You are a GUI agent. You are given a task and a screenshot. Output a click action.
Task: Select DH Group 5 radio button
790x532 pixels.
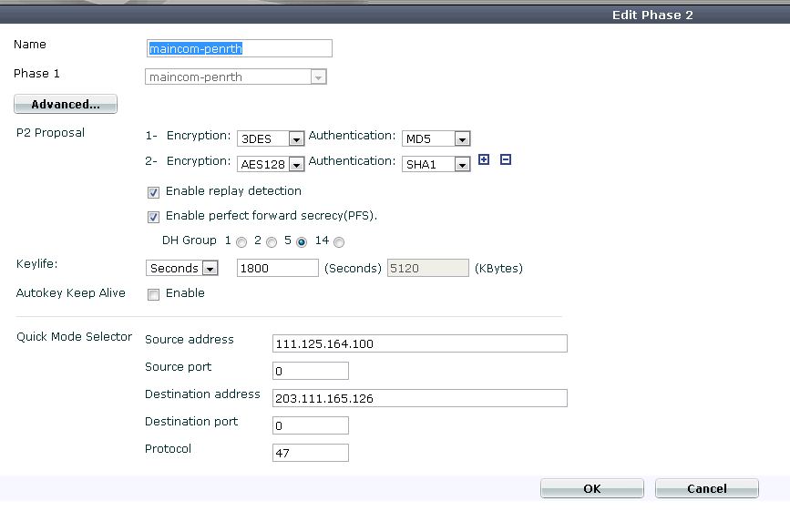[302, 242]
